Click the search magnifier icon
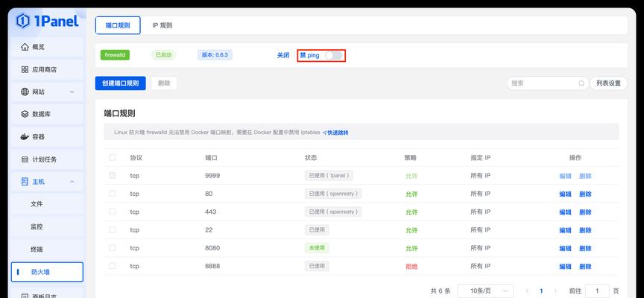 click(581, 83)
